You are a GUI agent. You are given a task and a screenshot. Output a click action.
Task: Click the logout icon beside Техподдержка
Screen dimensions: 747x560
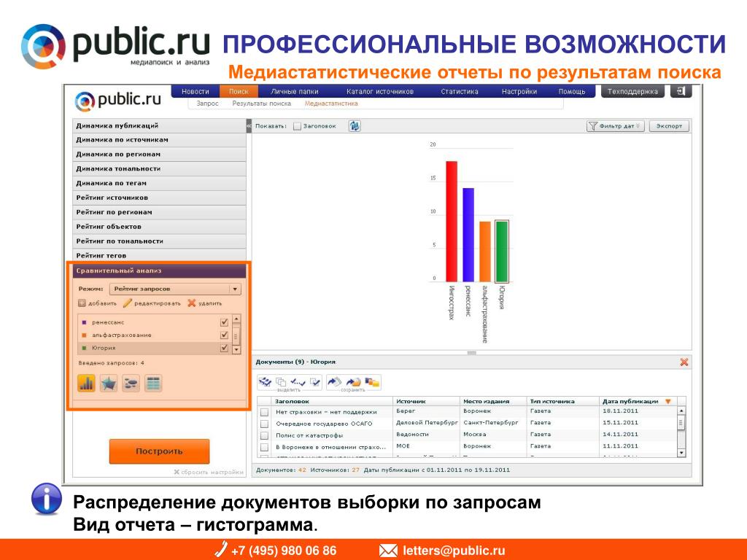pyautogui.click(x=681, y=91)
